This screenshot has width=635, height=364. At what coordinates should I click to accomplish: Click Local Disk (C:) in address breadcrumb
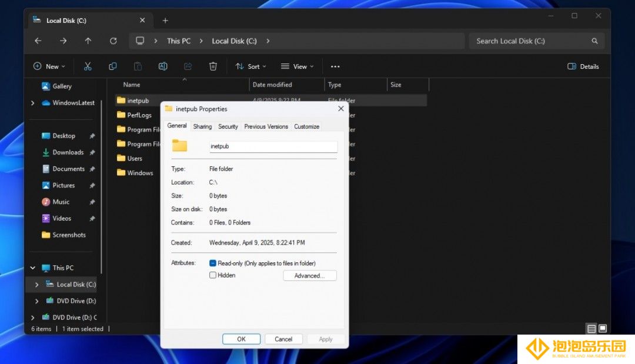[234, 41]
